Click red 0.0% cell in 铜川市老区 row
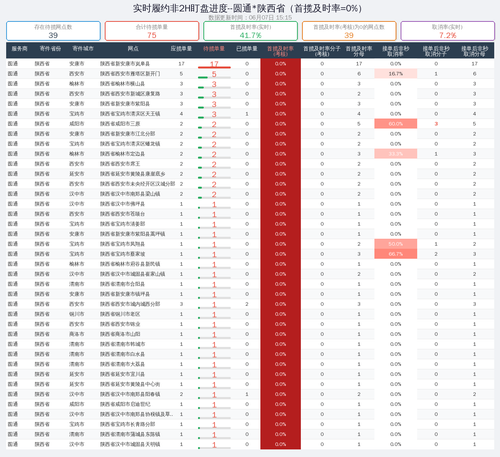 pyautogui.click(x=280, y=314)
